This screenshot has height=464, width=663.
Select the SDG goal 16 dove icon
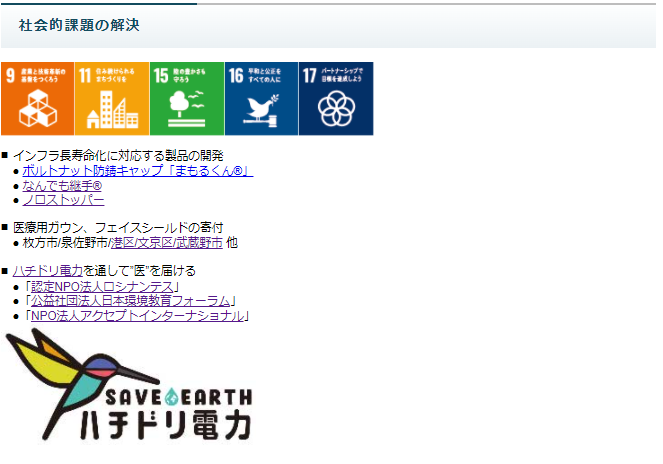261,99
